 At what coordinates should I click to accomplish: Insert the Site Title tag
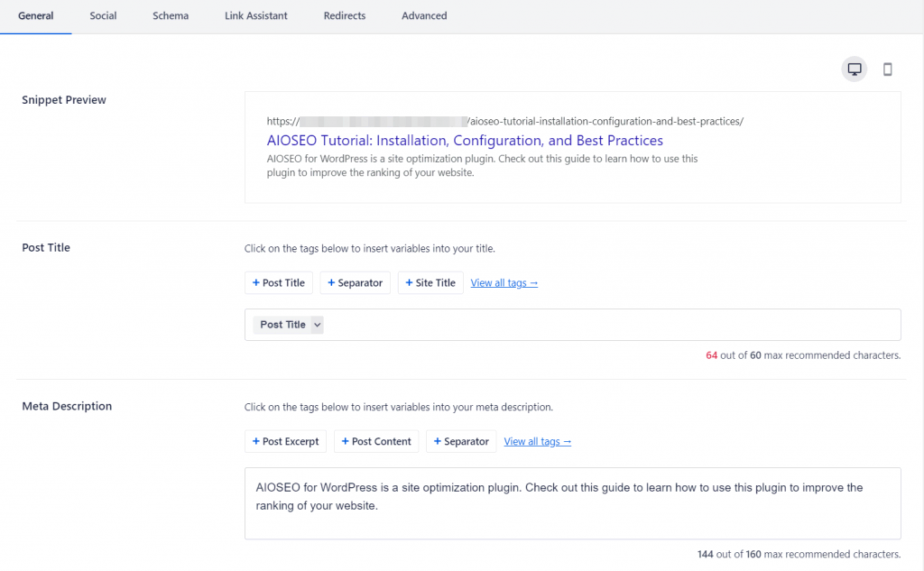click(x=430, y=283)
